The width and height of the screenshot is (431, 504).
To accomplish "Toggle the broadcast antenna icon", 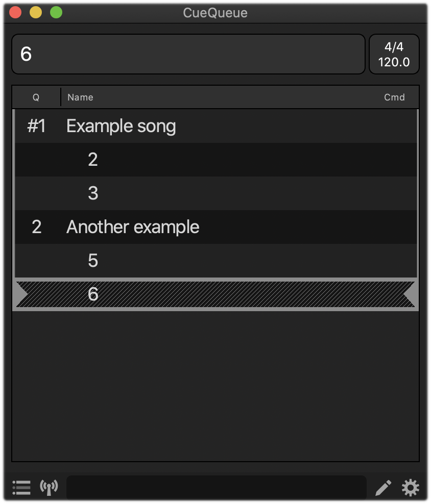I will click(x=49, y=488).
